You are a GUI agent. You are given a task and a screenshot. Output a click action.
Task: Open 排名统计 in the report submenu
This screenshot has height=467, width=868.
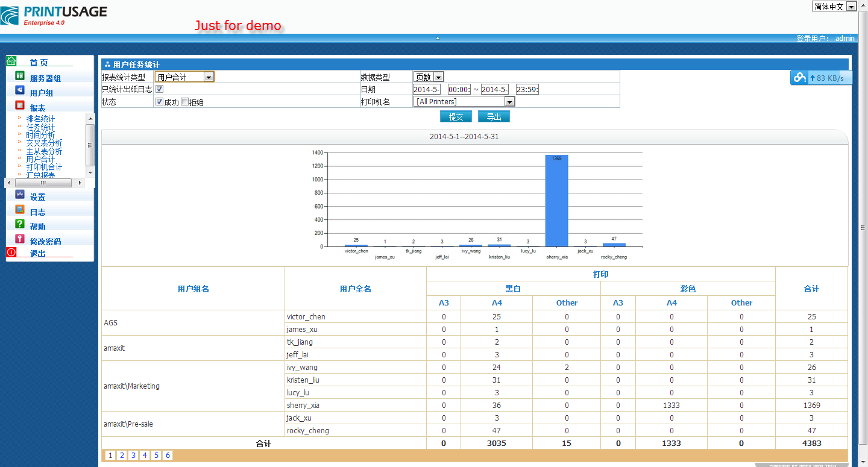point(40,119)
